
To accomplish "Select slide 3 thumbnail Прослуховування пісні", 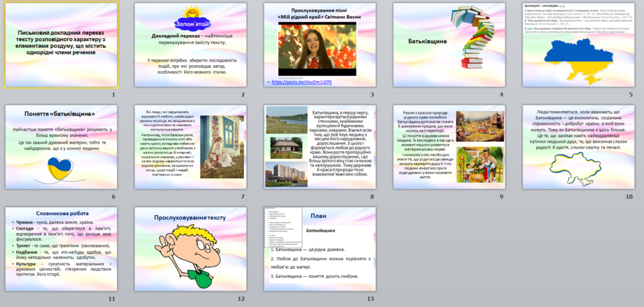I will [x=320, y=45].
